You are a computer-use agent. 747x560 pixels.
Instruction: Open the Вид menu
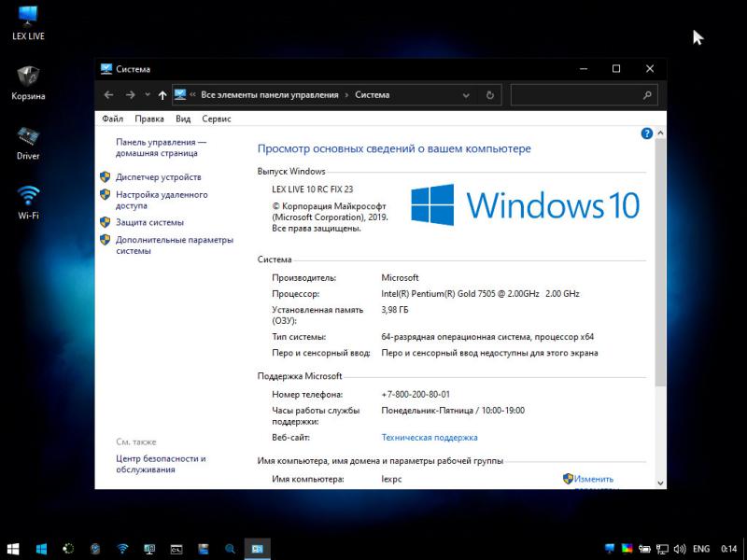pos(183,119)
